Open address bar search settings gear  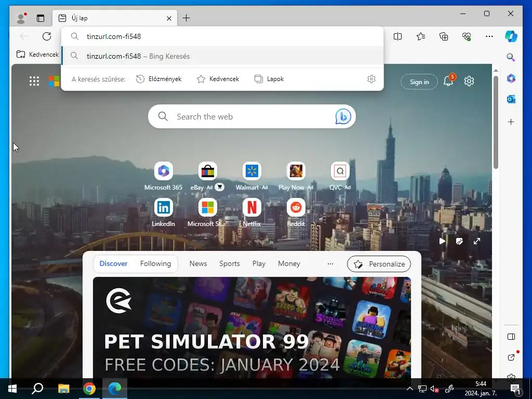pyautogui.click(x=371, y=79)
